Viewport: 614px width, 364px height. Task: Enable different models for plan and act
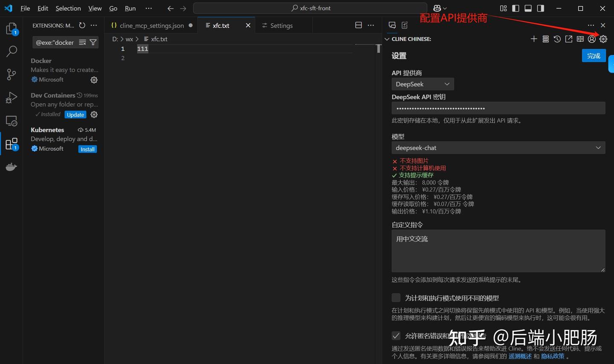click(396, 298)
